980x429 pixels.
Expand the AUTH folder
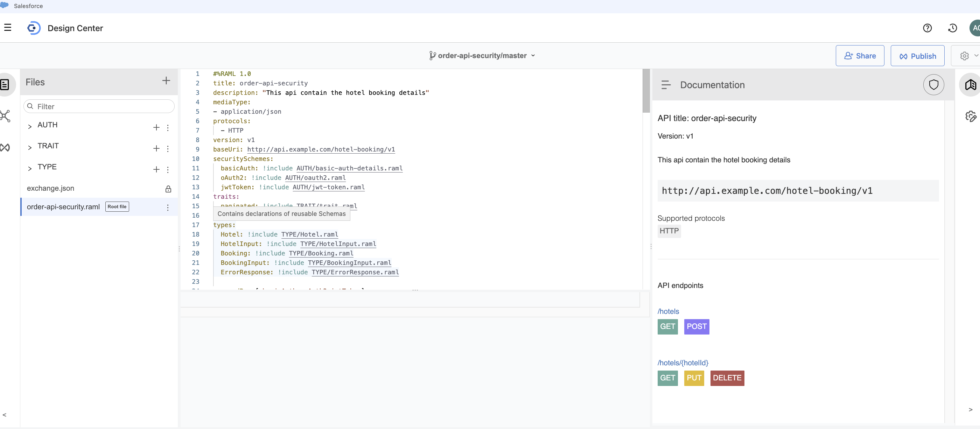coord(30,127)
